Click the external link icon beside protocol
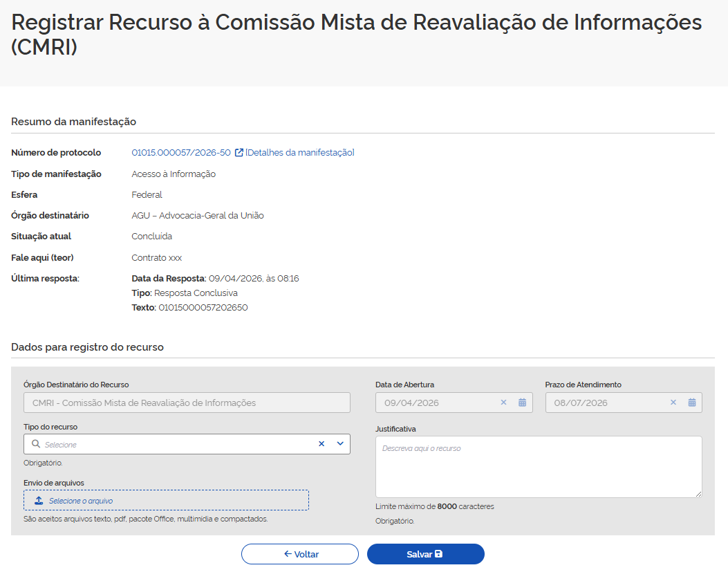 tap(239, 153)
